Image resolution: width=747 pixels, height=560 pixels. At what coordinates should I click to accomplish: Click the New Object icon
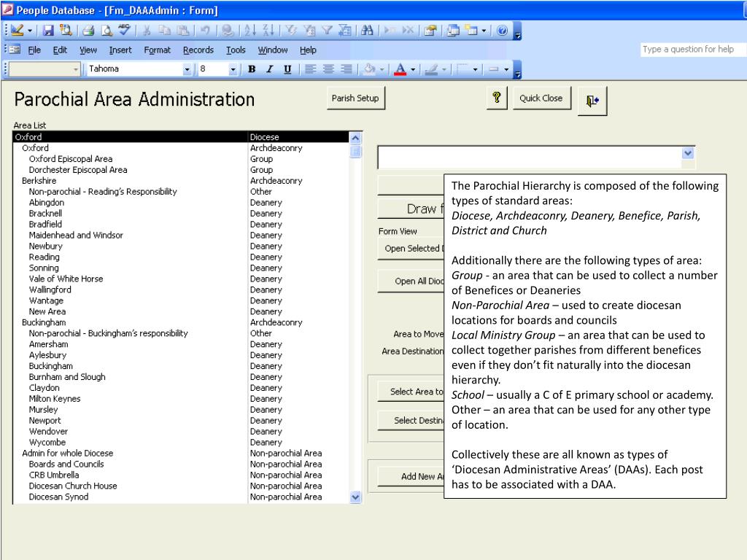pos(471,31)
